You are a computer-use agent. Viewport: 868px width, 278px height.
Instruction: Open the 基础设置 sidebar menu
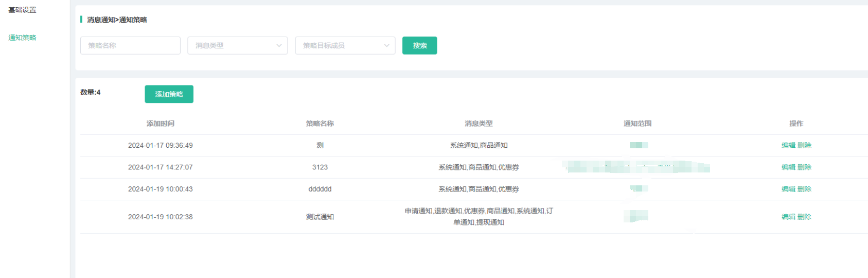(x=22, y=10)
